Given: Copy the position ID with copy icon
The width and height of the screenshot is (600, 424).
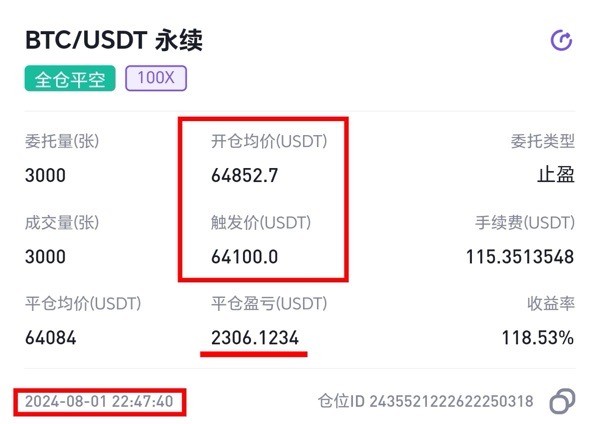Looking at the screenshot, I should tap(562, 401).
